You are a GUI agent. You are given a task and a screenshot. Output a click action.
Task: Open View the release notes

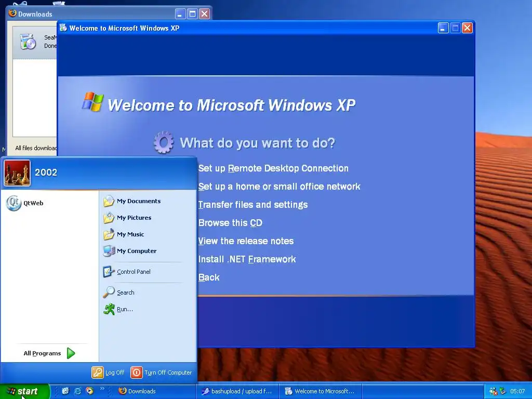point(246,241)
